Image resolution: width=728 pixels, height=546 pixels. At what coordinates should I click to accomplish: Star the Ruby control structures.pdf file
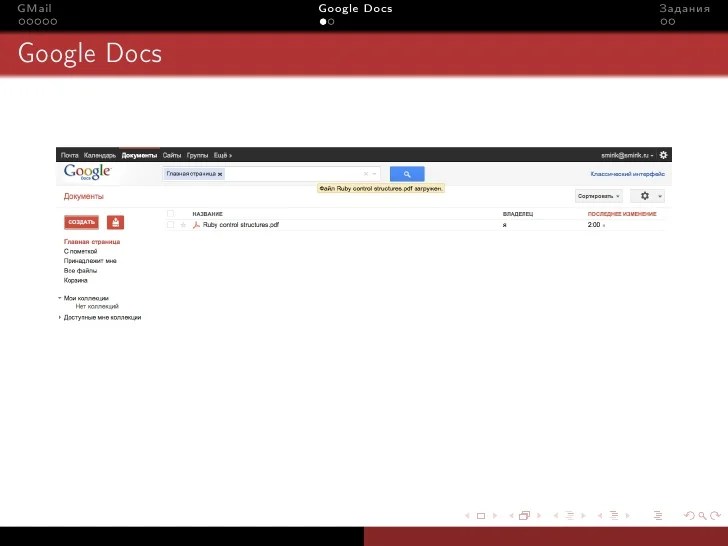click(x=183, y=225)
